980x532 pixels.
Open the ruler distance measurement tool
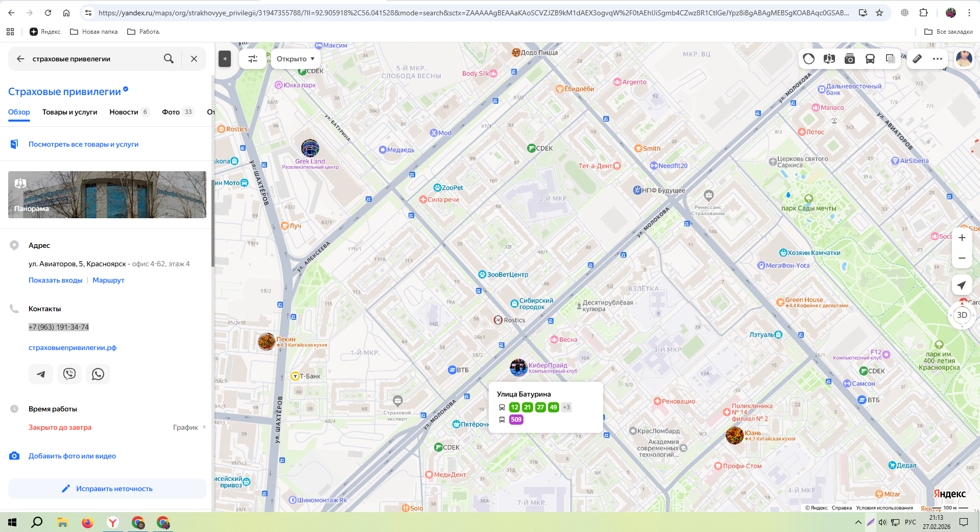(x=917, y=59)
